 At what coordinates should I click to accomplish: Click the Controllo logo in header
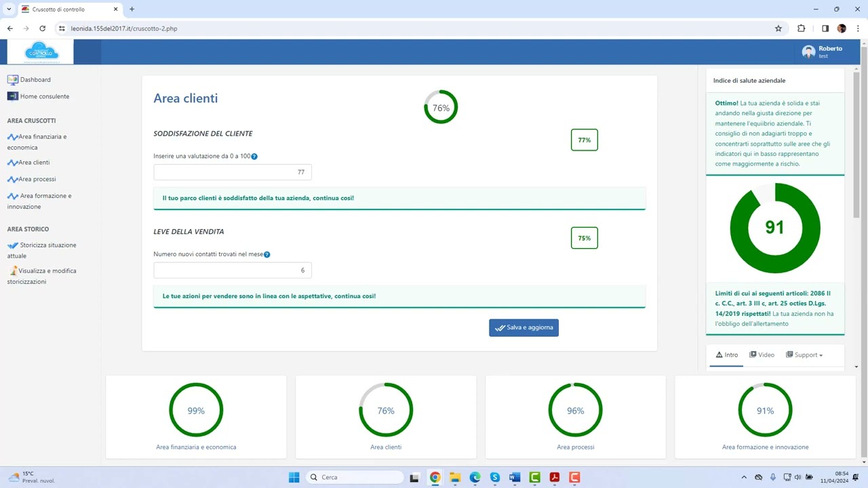[41, 52]
